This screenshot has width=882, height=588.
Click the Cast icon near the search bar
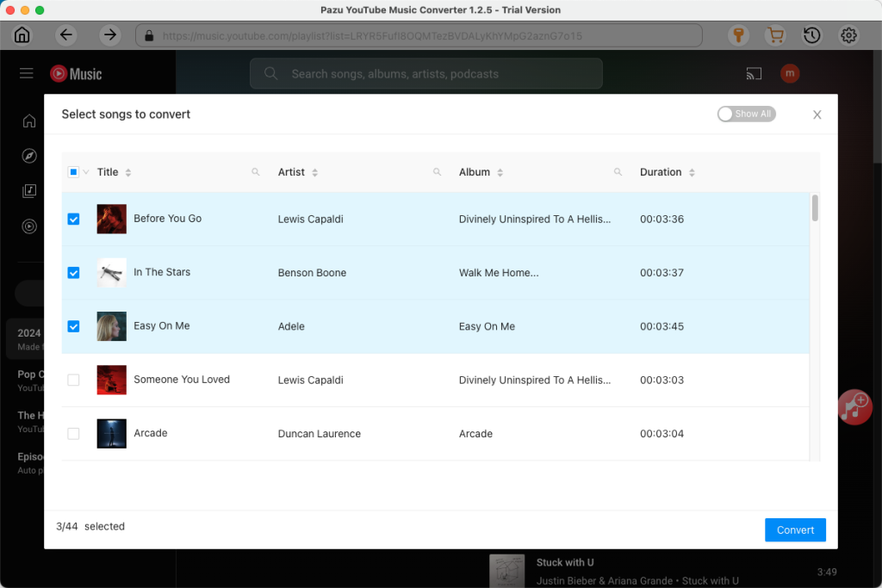[754, 74]
